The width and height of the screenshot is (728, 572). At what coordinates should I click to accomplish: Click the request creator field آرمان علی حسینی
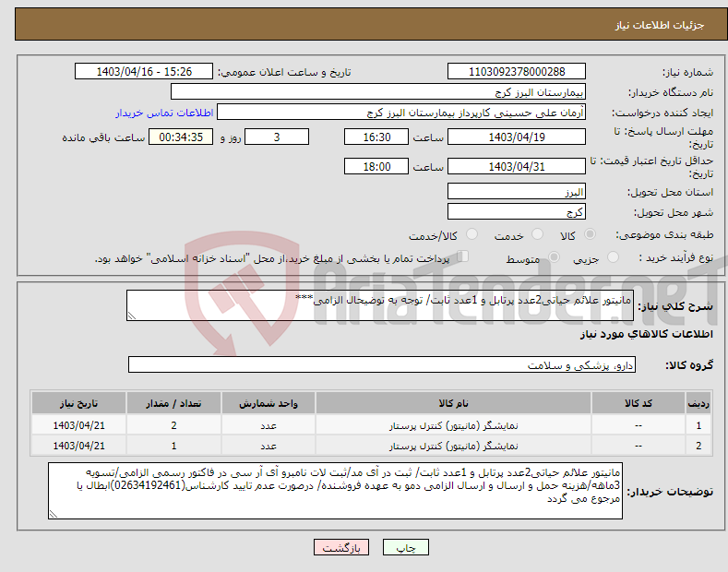401,113
